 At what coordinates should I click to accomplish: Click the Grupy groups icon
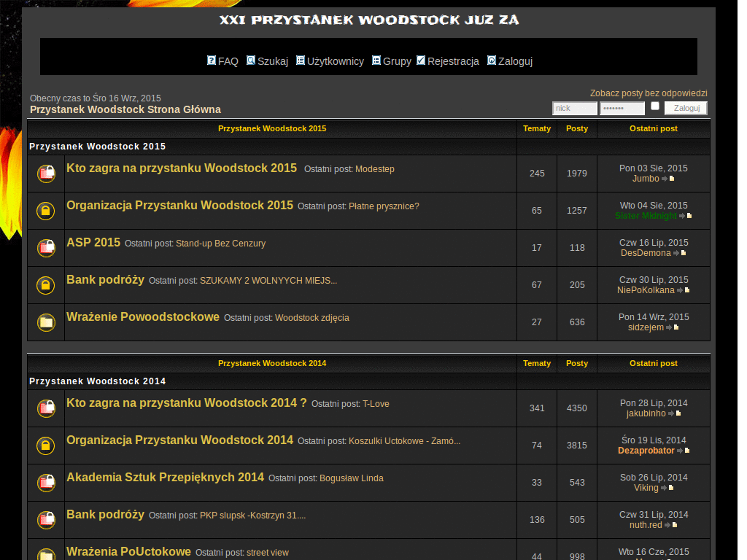(376, 61)
